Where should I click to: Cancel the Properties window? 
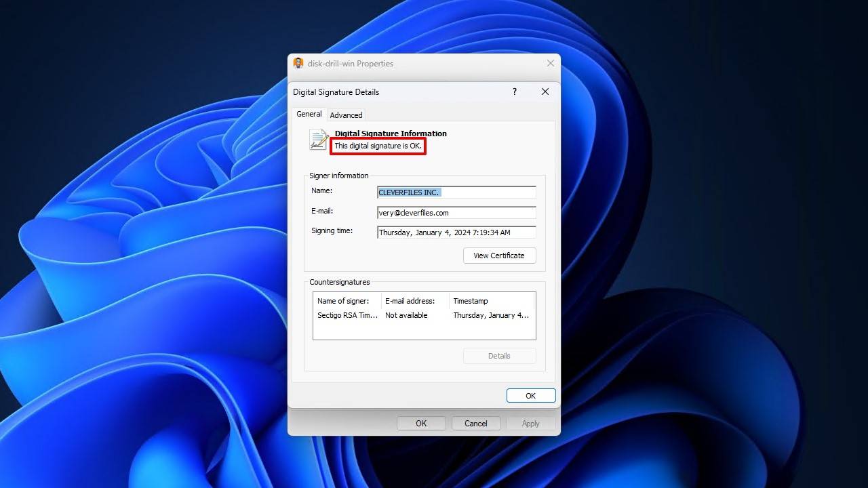pyautogui.click(x=475, y=424)
